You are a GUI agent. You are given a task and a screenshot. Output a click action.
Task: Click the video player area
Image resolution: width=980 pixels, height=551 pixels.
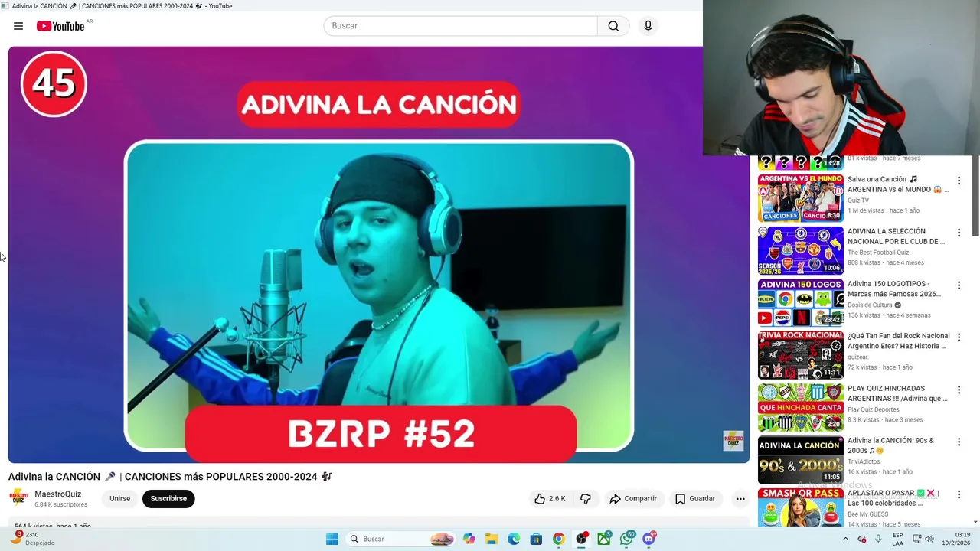(x=379, y=255)
